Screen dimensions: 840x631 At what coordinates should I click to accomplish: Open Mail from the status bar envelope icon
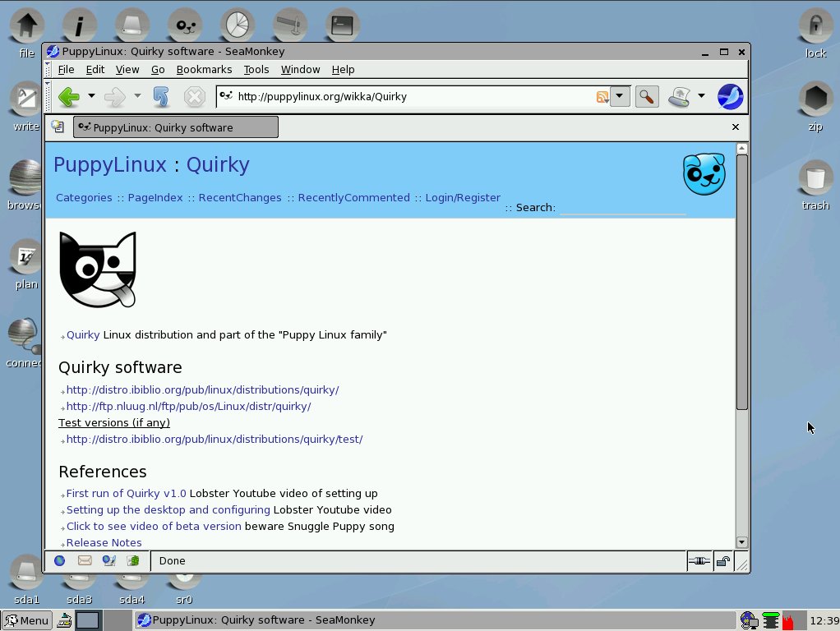tap(85, 561)
